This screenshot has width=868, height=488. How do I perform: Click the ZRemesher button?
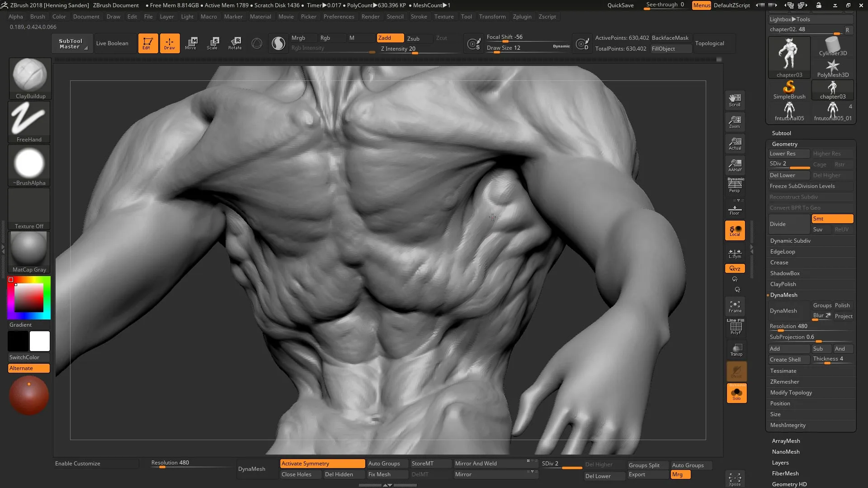tap(785, 381)
